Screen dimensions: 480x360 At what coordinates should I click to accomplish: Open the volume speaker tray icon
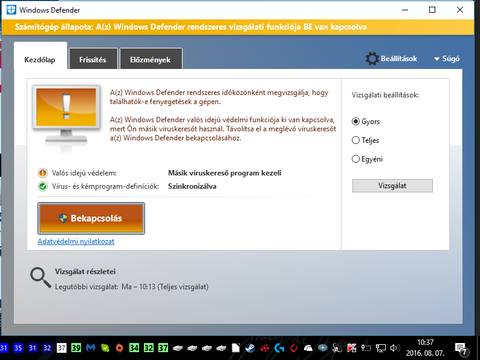(x=395, y=348)
